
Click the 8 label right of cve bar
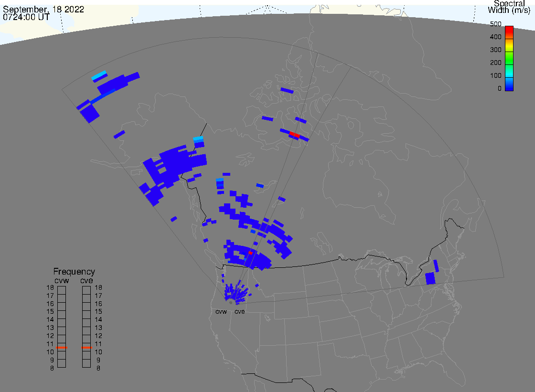pyautogui.click(x=98, y=368)
